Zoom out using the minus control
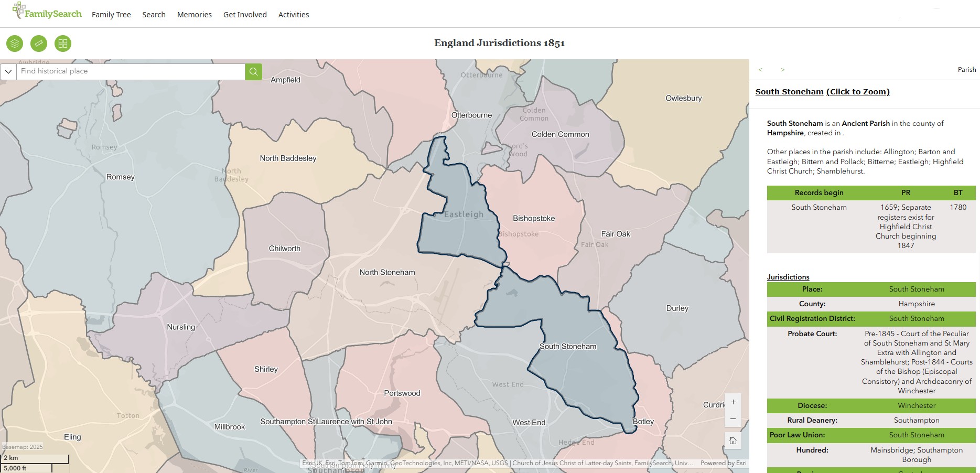Screen dimensions: 980x473 click(x=733, y=418)
